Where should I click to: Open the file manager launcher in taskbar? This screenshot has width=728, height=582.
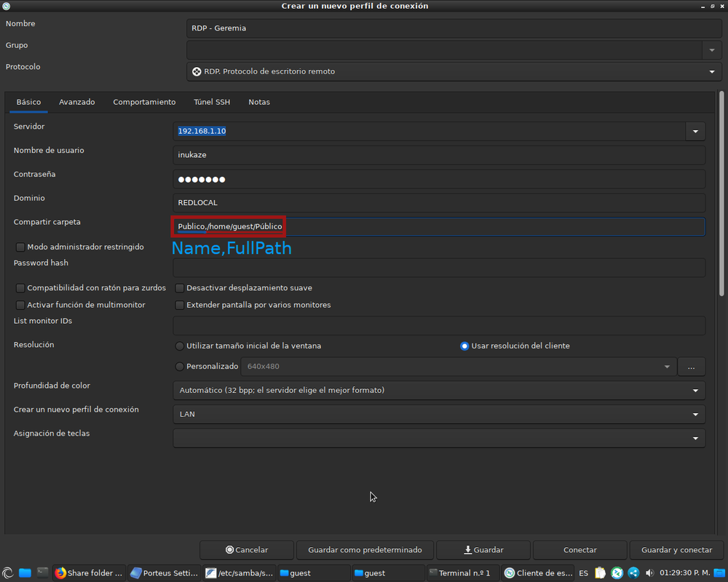pos(25,573)
